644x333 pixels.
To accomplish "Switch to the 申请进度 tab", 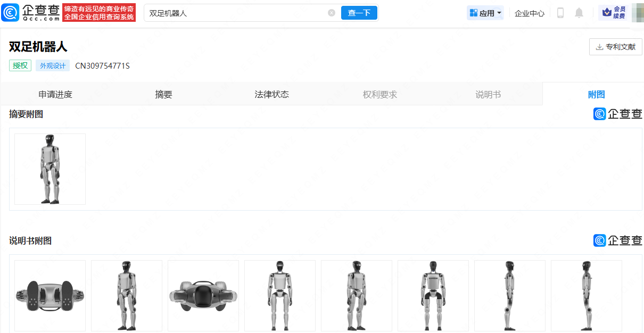I will coord(55,95).
